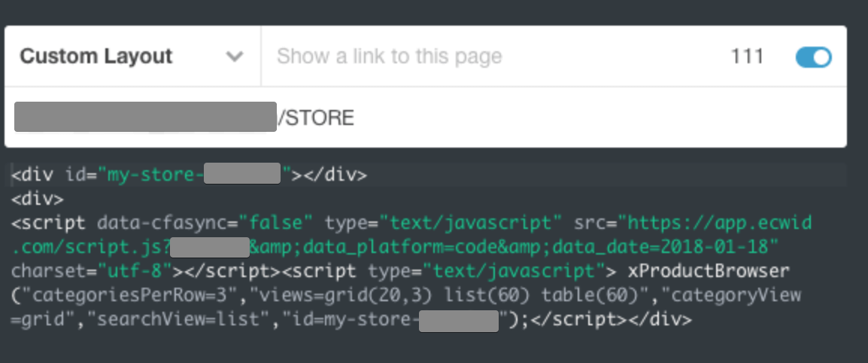Click the "utf-8" charset value

[135, 271]
